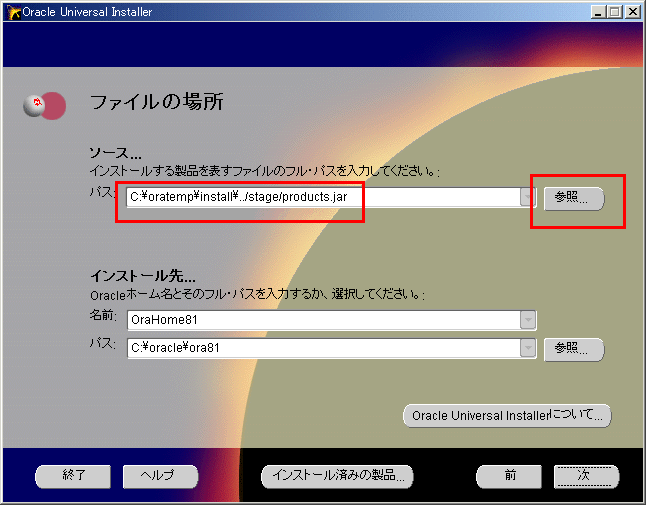This screenshot has height=505, width=646.
Task: Click the ファイルの場所 heading text
Action: 157,102
